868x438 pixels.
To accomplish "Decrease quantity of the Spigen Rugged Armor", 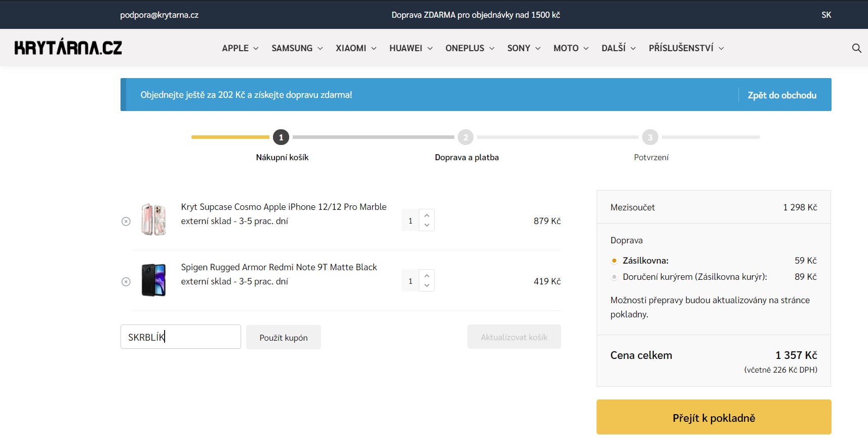I will click(427, 286).
